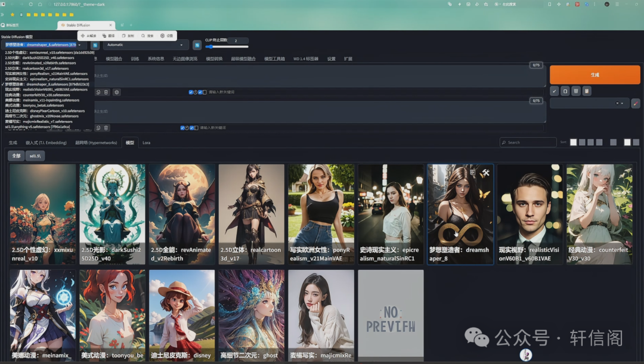Open the Automatic VAE dropdown
This screenshot has width=644, height=364.
point(145,45)
